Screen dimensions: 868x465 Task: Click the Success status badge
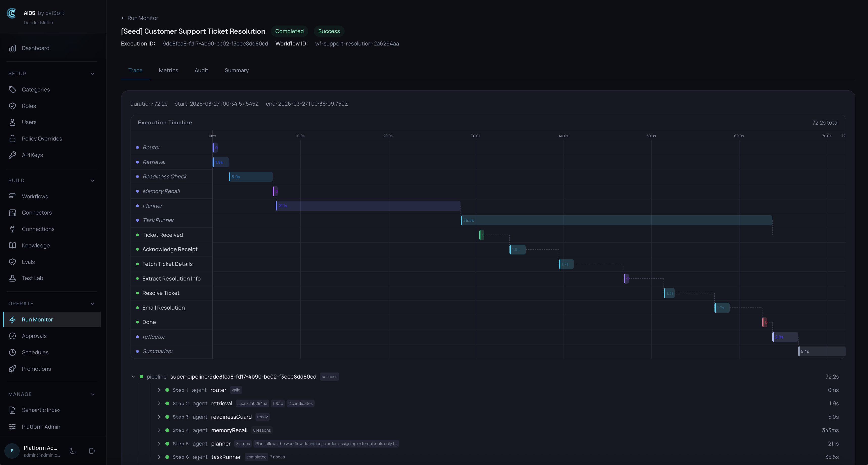328,31
